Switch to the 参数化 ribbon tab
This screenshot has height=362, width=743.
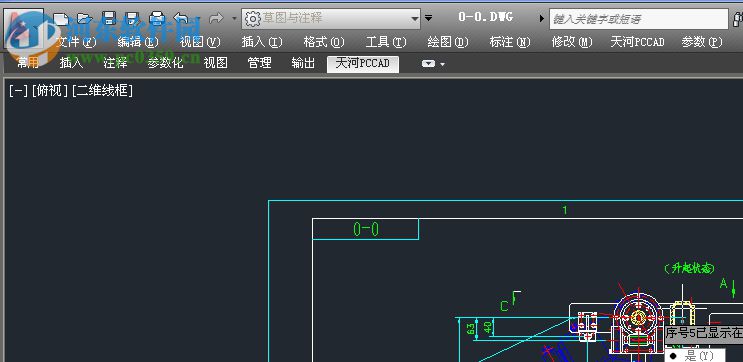tap(165, 63)
